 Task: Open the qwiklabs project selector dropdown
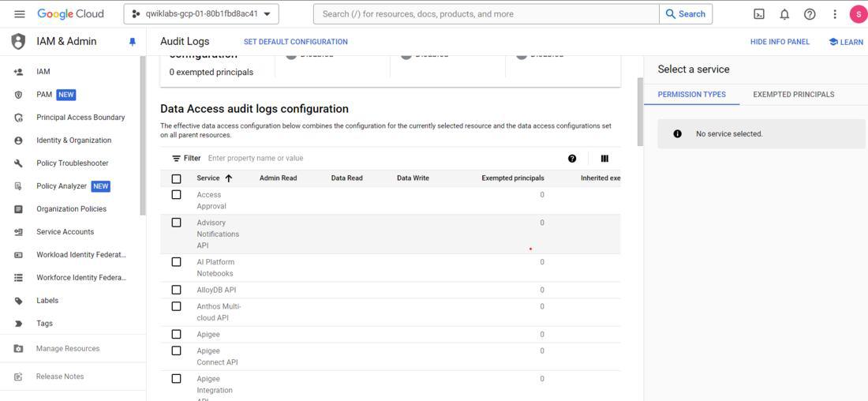click(x=201, y=14)
